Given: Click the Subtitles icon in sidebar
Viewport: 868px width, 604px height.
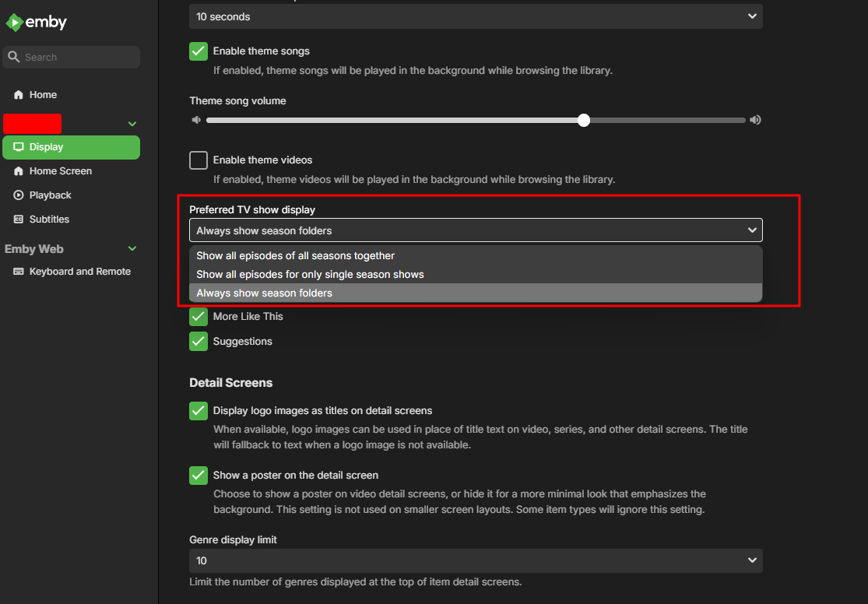Looking at the screenshot, I should coord(19,219).
